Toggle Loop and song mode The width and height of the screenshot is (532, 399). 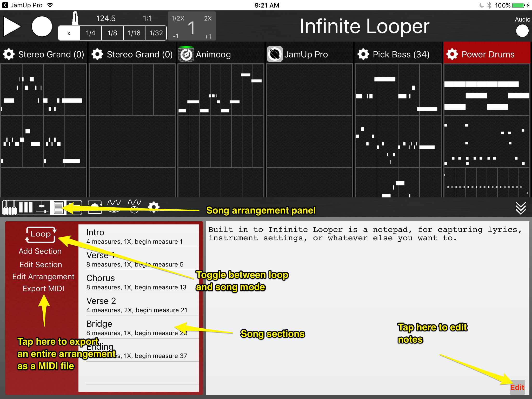pos(41,235)
